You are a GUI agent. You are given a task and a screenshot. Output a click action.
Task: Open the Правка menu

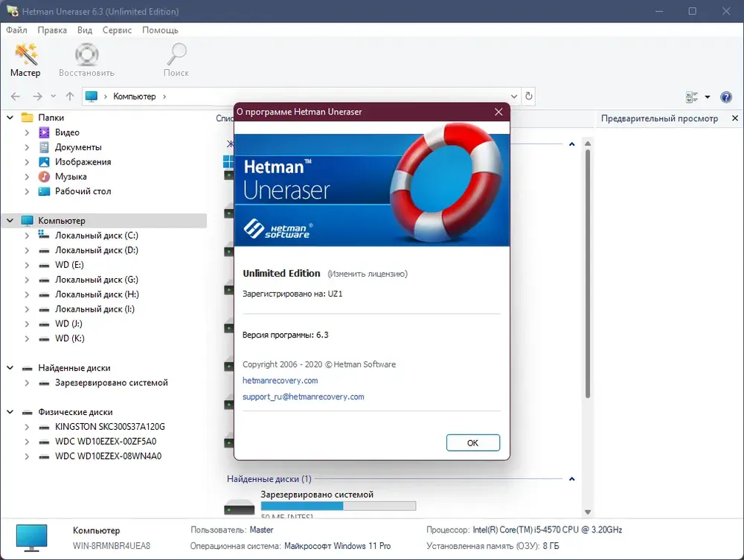52,30
